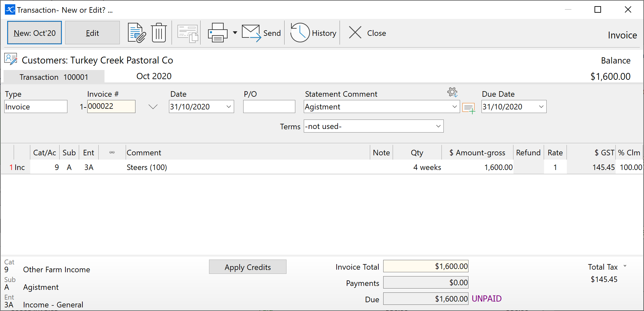644x311 pixels.
Task: Click the printer icon
Action: point(217,33)
